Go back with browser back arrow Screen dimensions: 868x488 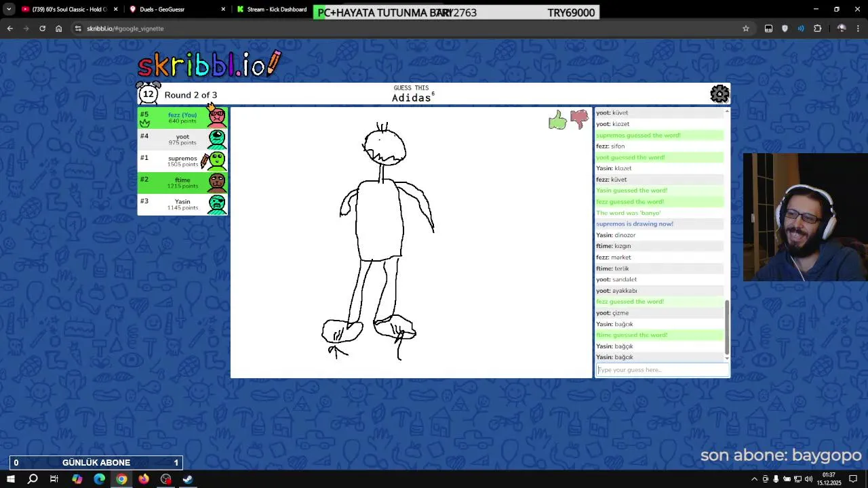click(x=9, y=28)
